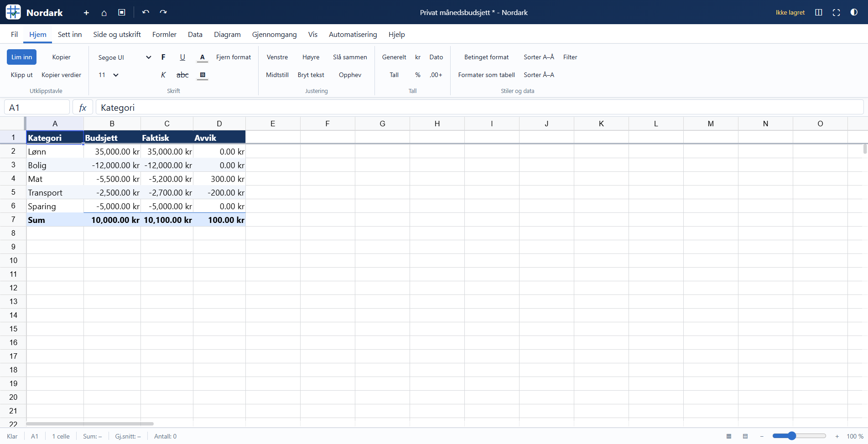
Task: Click the undo arrow icon
Action: pyautogui.click(x=146, y=12)
